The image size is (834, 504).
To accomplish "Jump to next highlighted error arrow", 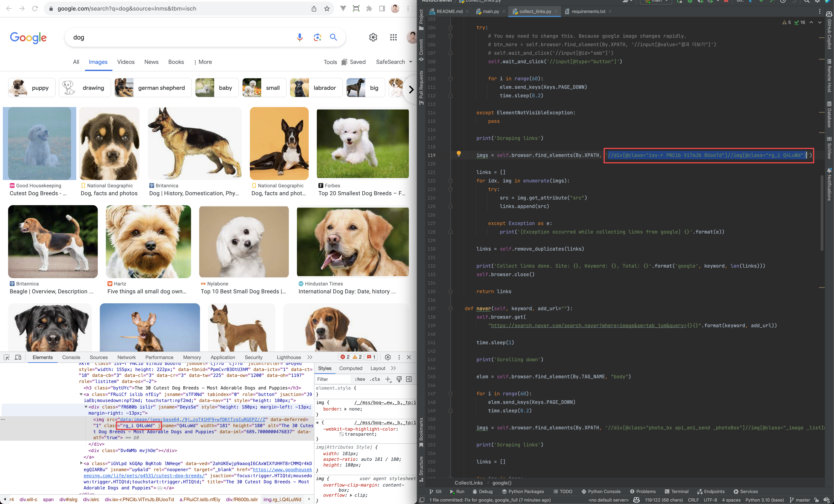I will click(x=820, y=22).
